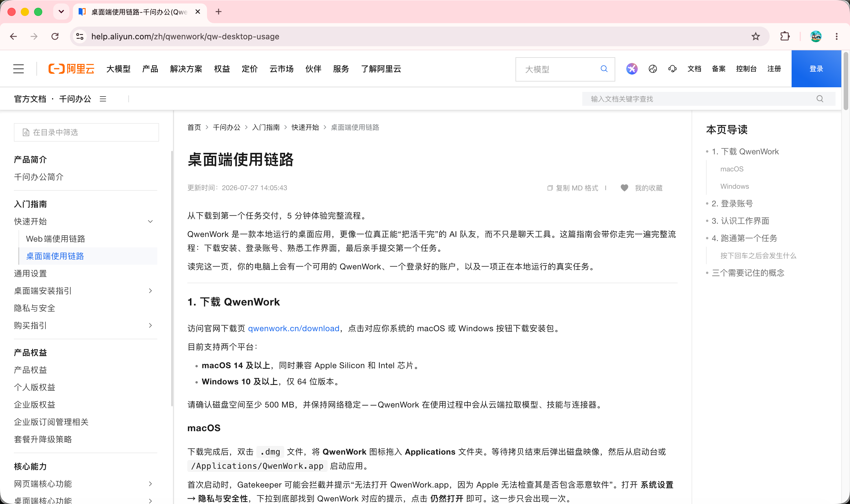Open the browser extensions puzzle icon
Viewport: 850px width, 504px height.
pyautogui.click(x=785, y=36)
